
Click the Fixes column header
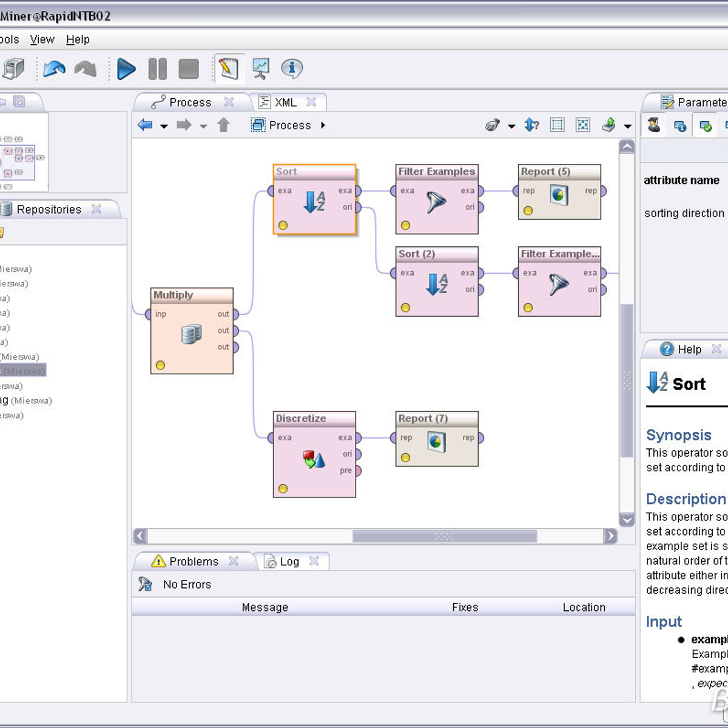coord(465,607)
